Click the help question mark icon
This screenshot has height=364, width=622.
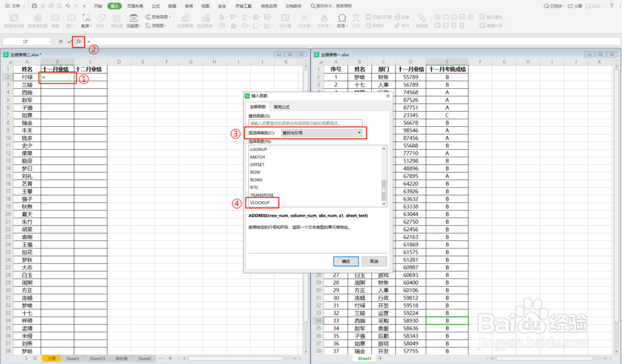click(x=611, y=6)
